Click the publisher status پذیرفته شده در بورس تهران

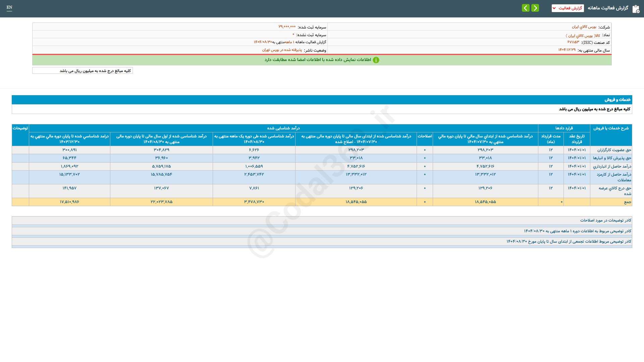click(282, 50)
